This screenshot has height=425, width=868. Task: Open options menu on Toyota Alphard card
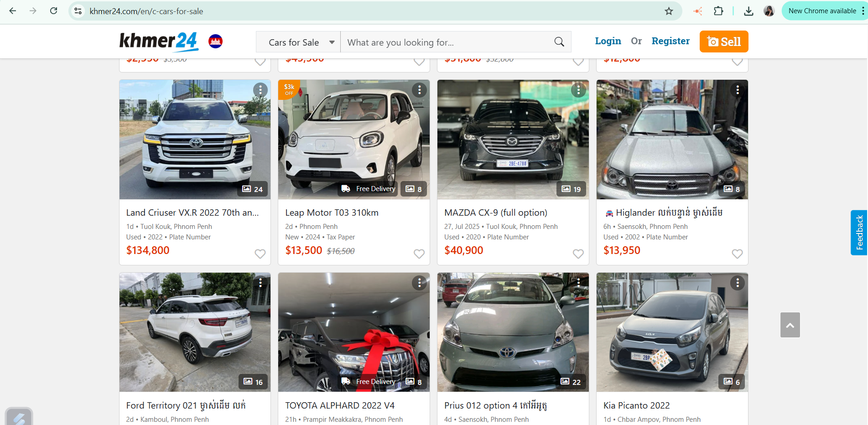click(419, 283)
